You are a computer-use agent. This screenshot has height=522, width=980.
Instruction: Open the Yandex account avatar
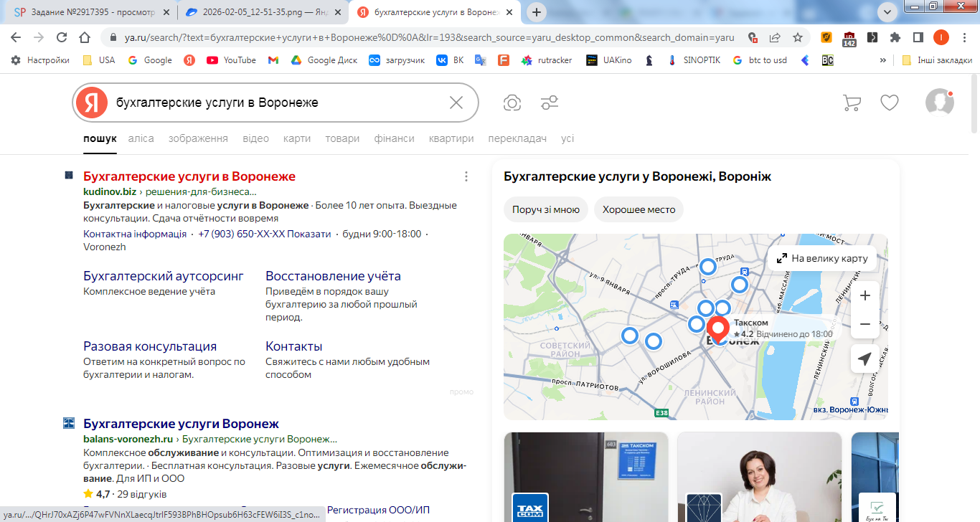point(939,103)
